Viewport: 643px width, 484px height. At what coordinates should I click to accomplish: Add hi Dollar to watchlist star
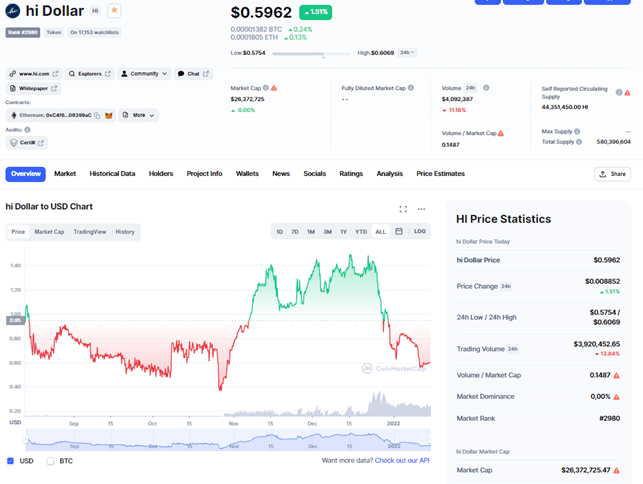[114, 11]
